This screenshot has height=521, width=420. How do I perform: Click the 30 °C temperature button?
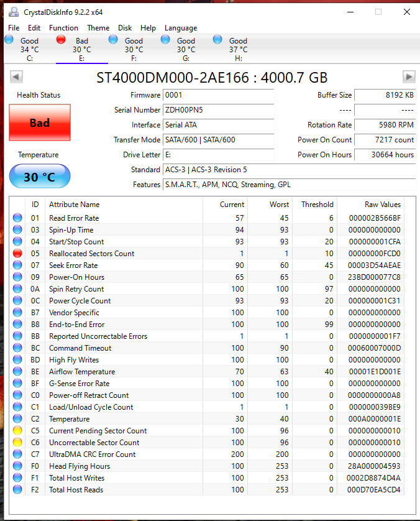pyautogui.click(x=40, y=177)
